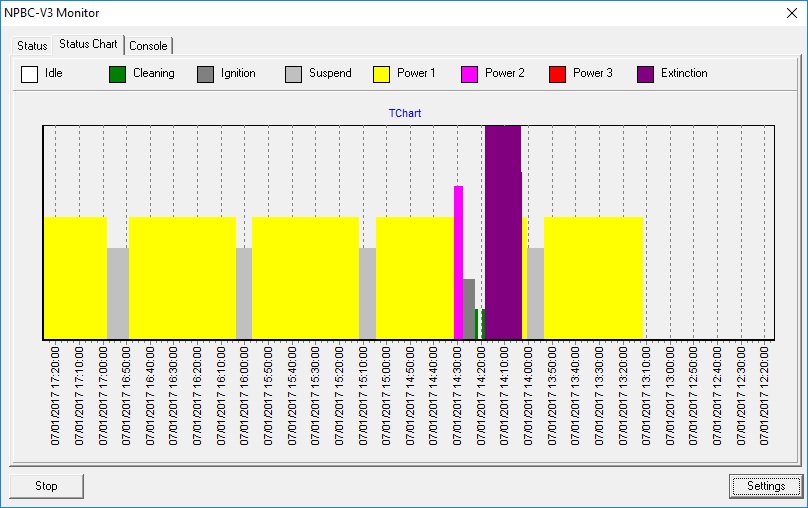Open the Console tab
Image resolution: width=808 pixels, height=508 pixels.
click(x=149, y=46)
